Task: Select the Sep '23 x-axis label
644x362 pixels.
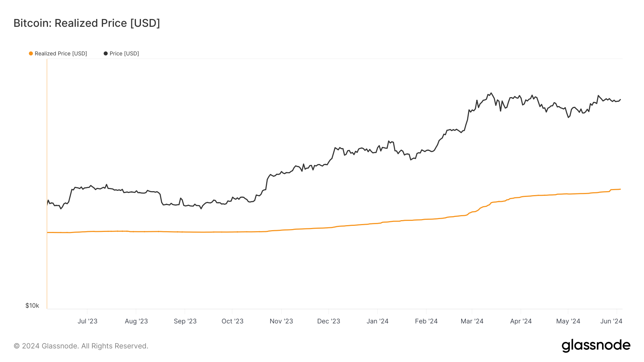Action: tap(185, 321)
